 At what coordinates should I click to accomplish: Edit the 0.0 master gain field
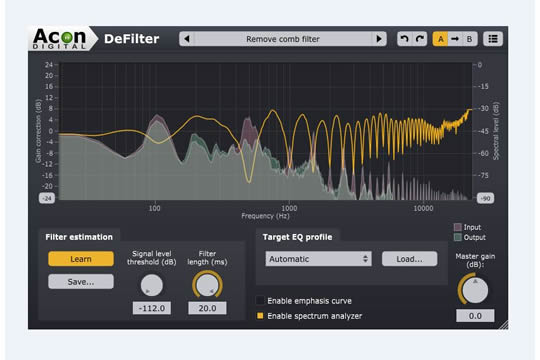coord(475,316)
